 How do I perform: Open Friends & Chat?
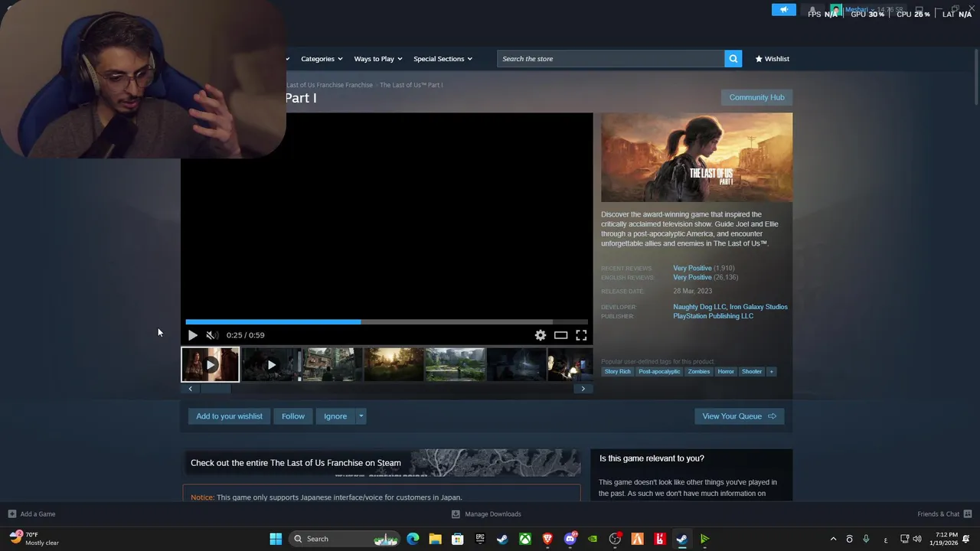(x=944, y=514)
